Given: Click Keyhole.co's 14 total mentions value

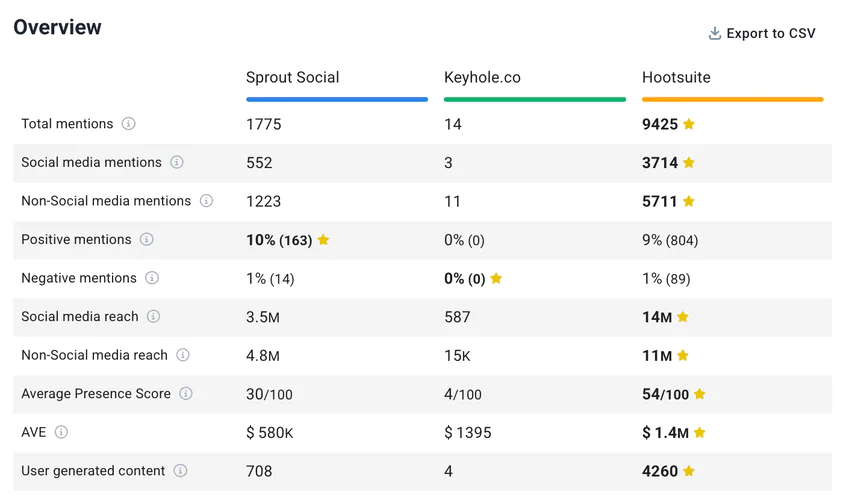Looking at the screenshot, I should point(453,124).
